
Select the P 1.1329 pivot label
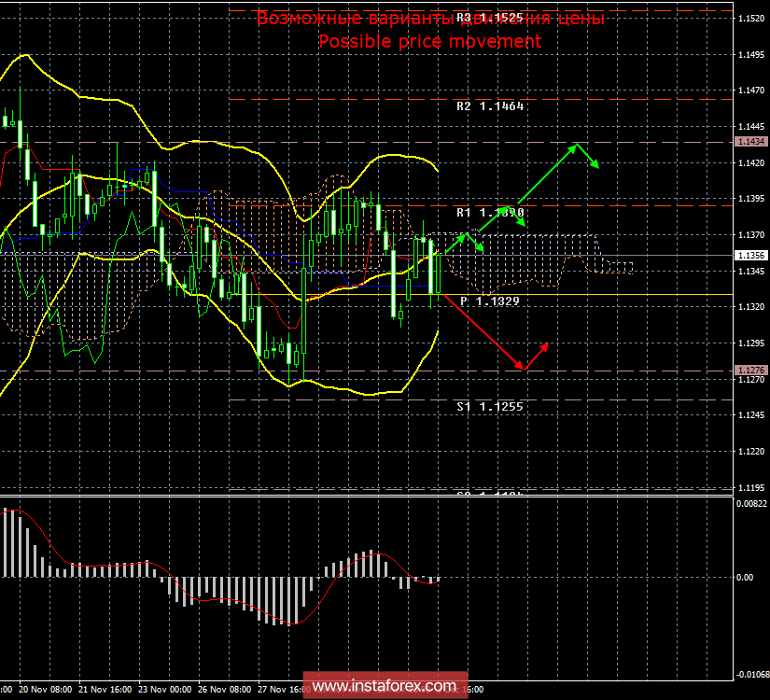(x=490, y=301)
